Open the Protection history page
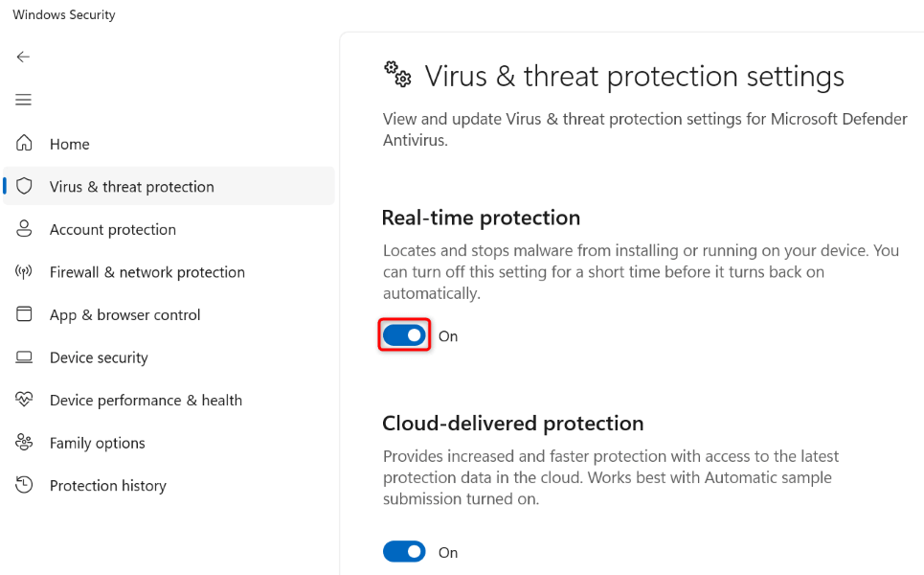 coord(107,485)
